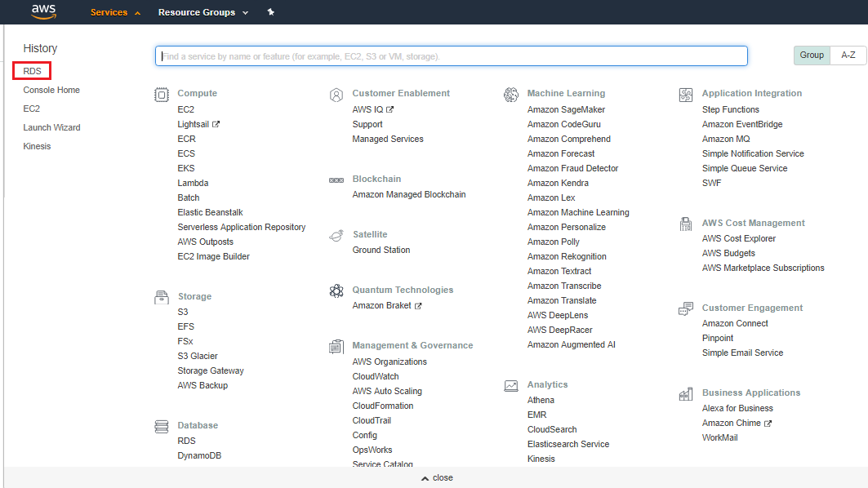This screenshot has width=868, height=488.
Task: Click the Database category icon
Action: [x=162, y=426]
